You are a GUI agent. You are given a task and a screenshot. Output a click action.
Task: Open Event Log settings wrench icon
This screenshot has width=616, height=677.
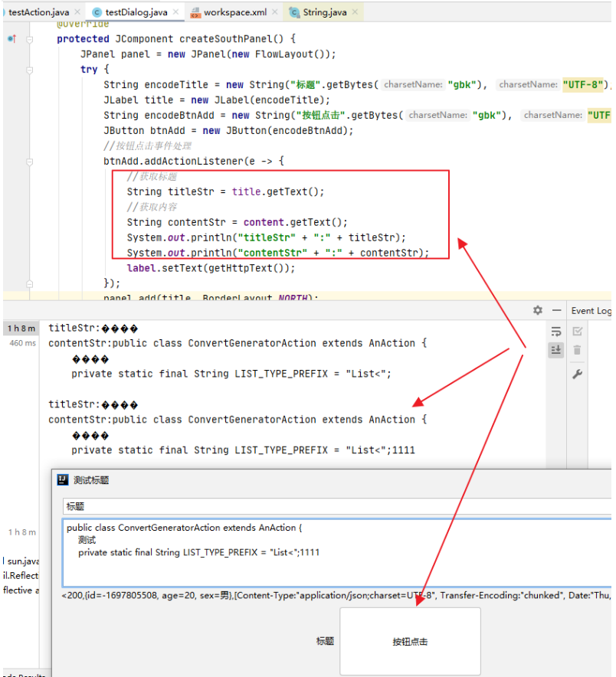(x=577, y=374)
